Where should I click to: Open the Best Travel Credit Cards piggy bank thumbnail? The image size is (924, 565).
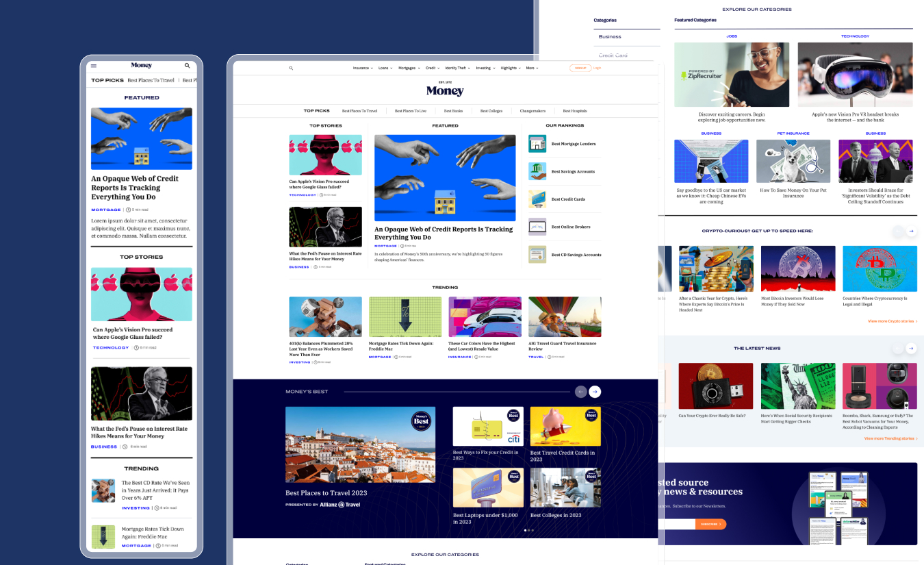click(x=565, y=427)
